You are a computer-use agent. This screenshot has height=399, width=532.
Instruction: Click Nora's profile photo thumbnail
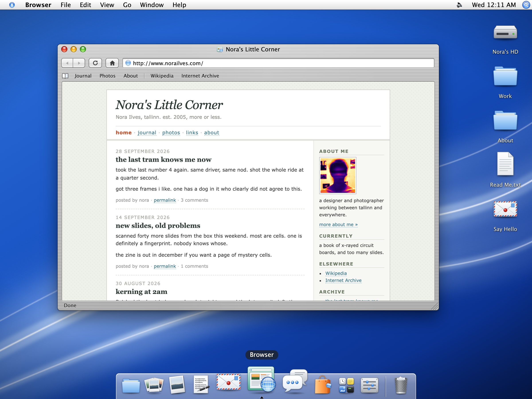point(338,176)
